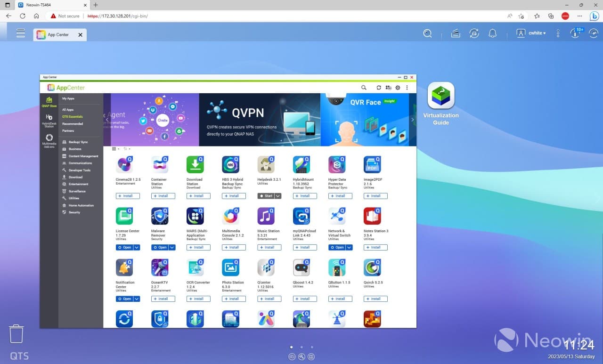603x364 pixels.
Task: Install HBS 3 Hybrid Backup Sync
Action: tap(234, 196)
